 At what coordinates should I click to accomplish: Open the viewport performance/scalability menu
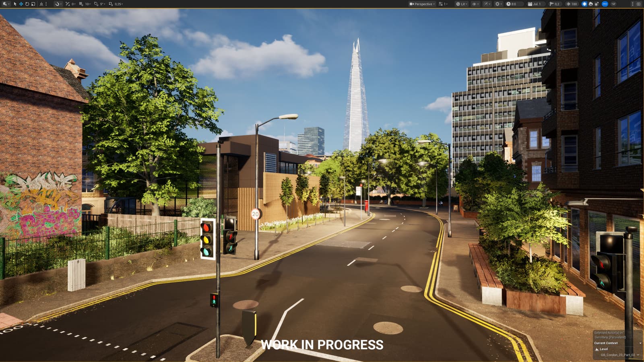pos(487,4)
